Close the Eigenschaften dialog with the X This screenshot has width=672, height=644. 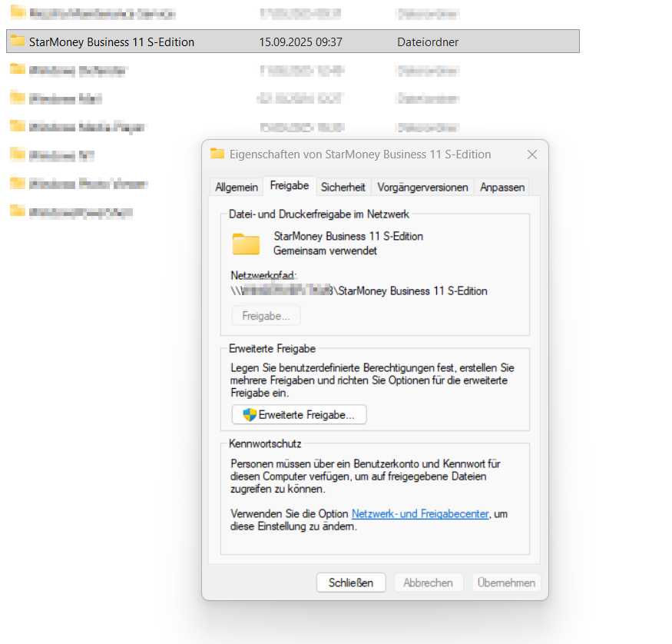click(x=532, y=154)
